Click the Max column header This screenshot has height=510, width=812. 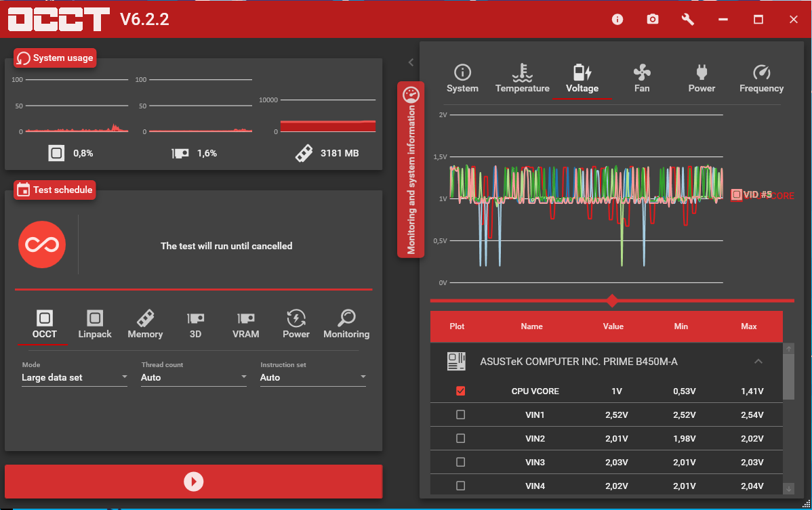[749, 326]
